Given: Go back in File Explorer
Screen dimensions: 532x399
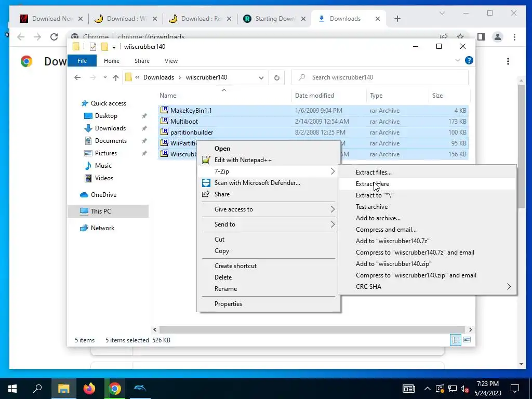Looking at the screenshot, I should [x=77, y=77].
